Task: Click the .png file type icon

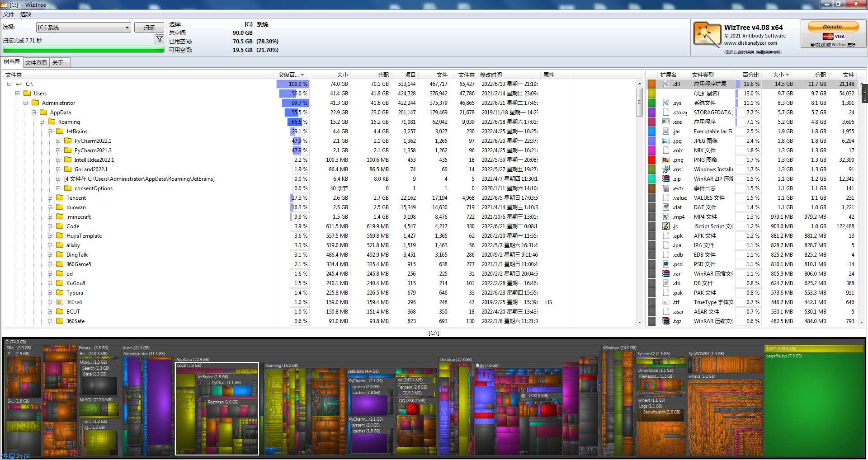Action: pyautogui.click(x=666, y=160)
